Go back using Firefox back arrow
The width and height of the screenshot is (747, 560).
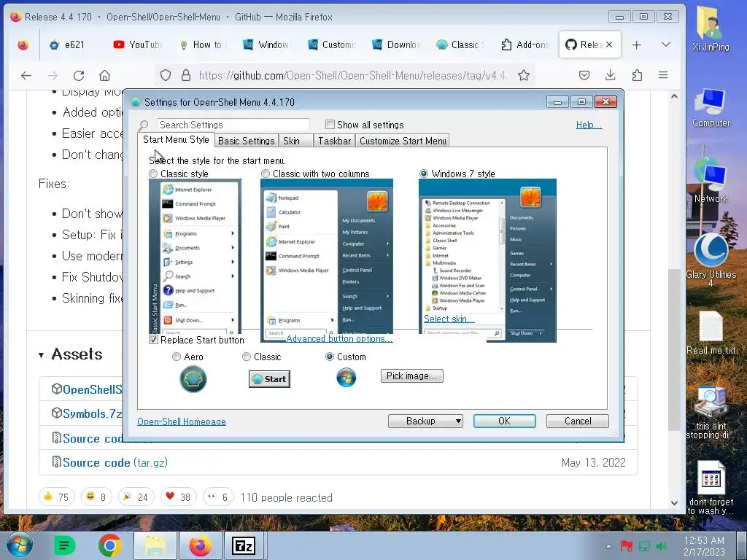tap(26, 75)
